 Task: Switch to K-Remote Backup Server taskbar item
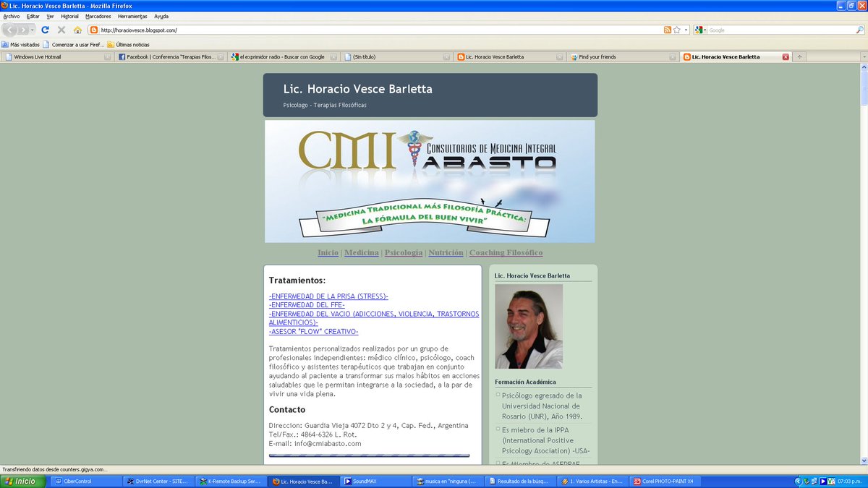231,481
